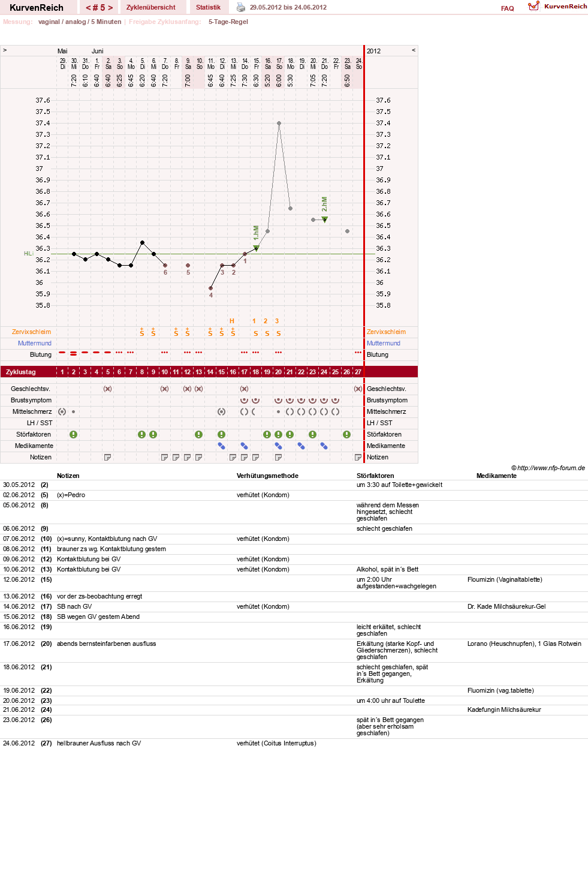Click the Zervixschleim S symbol on cycle day 19
The height and width of the screenshot is (896, 588).
click(x=267, y=333)
